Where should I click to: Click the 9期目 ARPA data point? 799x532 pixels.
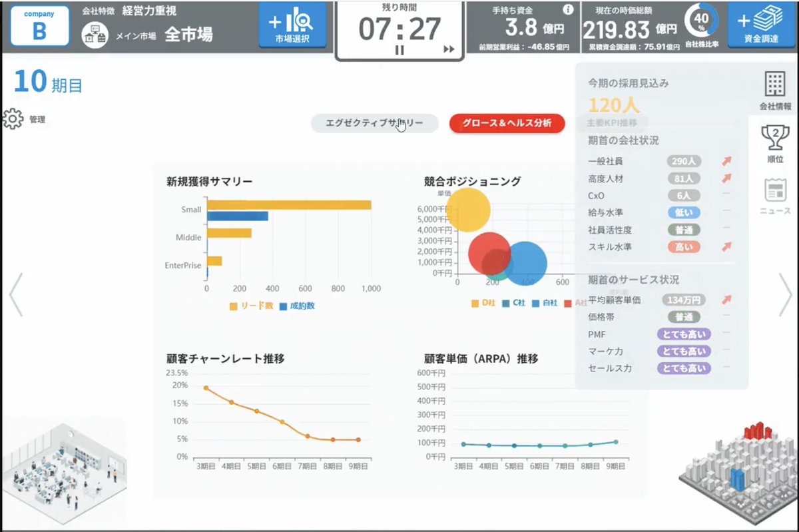[x=616, y=441]
